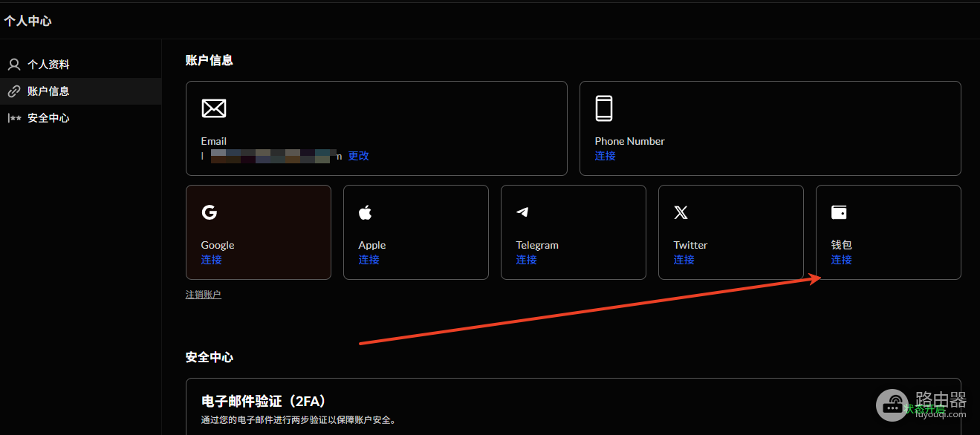Click 连接 under Apple

click(369, 260)
